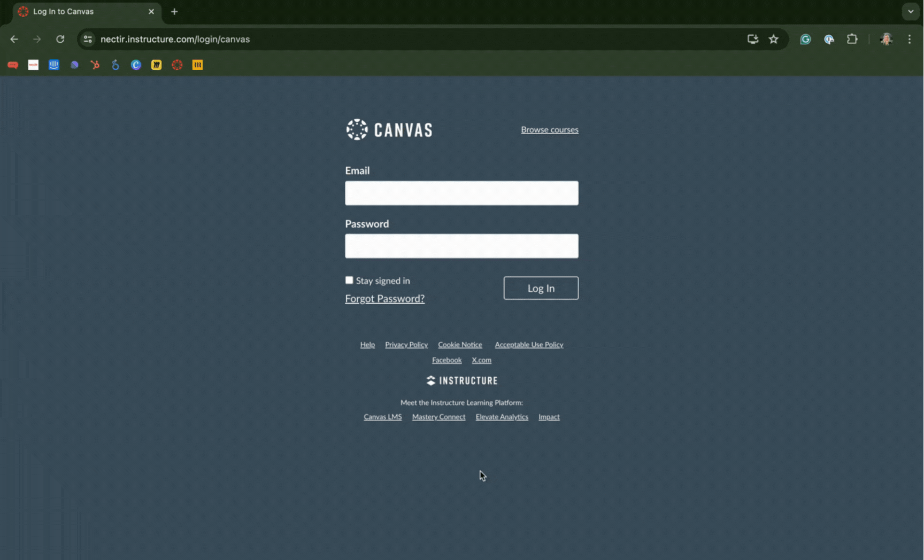Viewport: 924px width, 560px height.
Task: Open the Extensions puzzle menu
Action: point(852,39)
